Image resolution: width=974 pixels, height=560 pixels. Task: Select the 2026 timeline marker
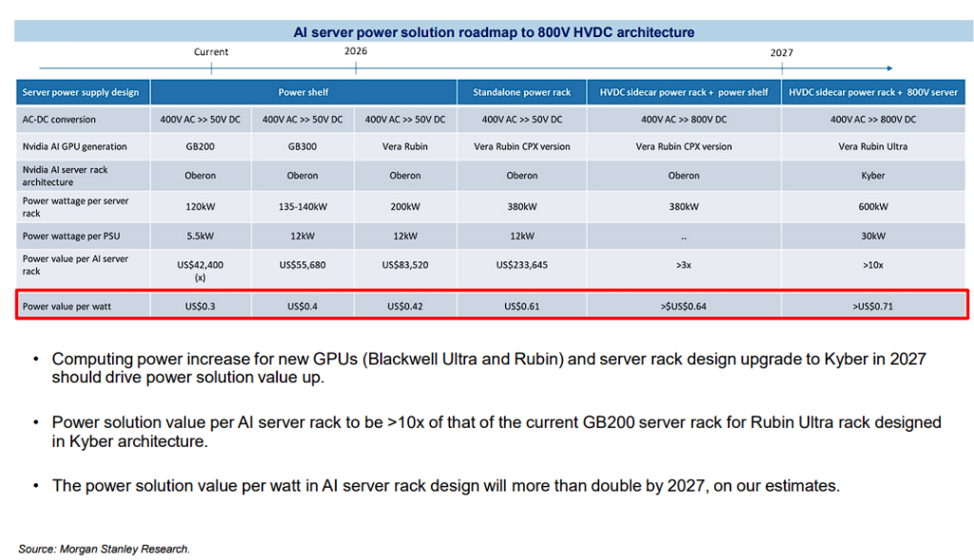coord(356,51)
